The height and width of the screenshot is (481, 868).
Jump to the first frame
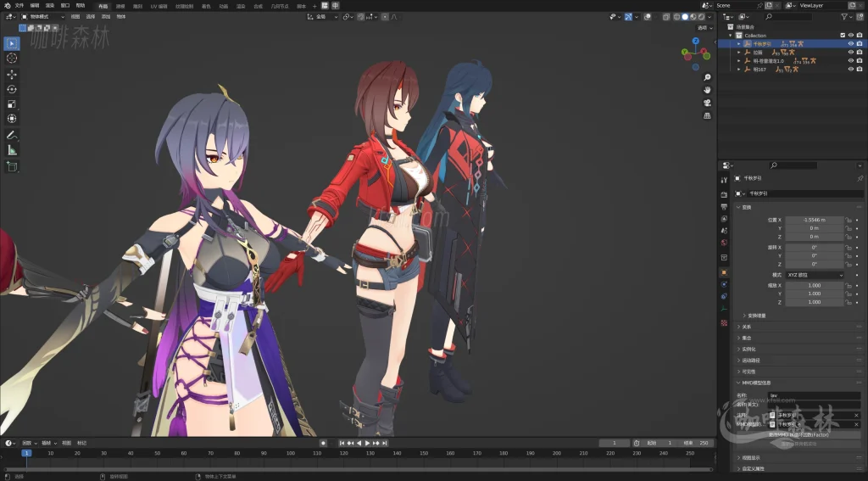(x=342, y=444)
